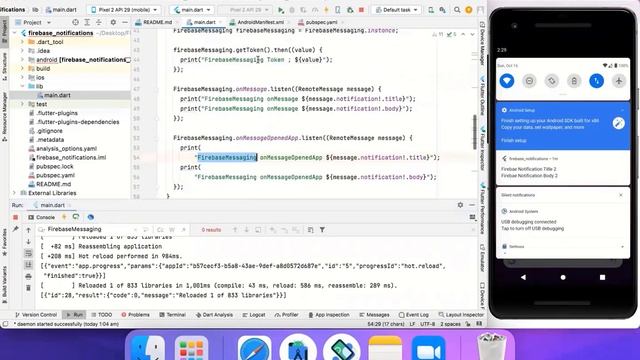640x360 pixels.
Task: Toggle Match Case in console search
Action: (160, 230)
